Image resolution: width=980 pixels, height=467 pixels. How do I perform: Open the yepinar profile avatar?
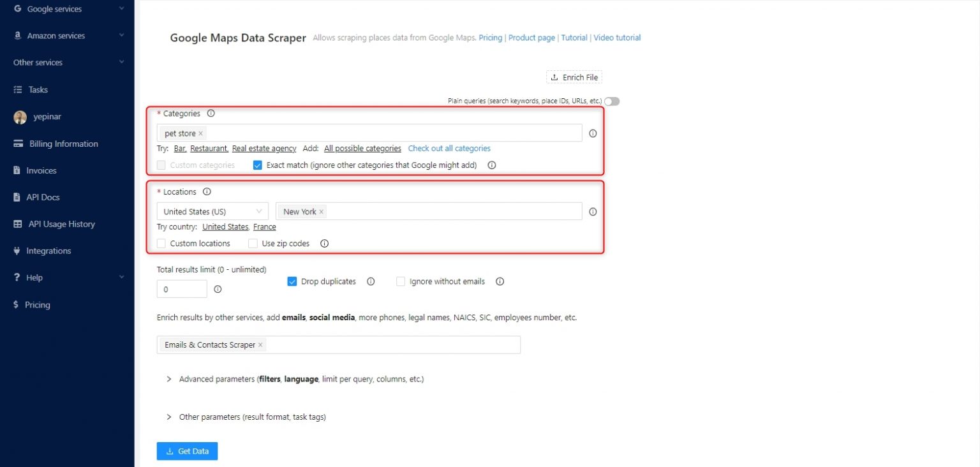(19, 117)
